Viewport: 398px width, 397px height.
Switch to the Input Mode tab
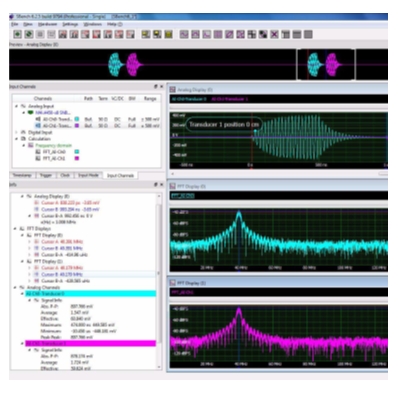(88, 175)
